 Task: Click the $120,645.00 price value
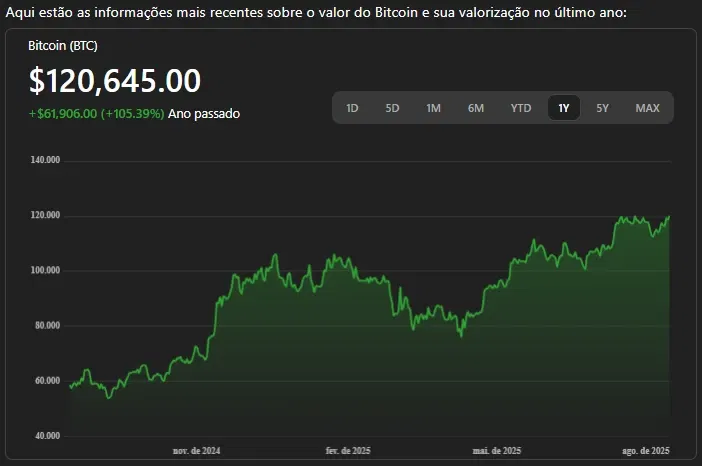(115, 81)
